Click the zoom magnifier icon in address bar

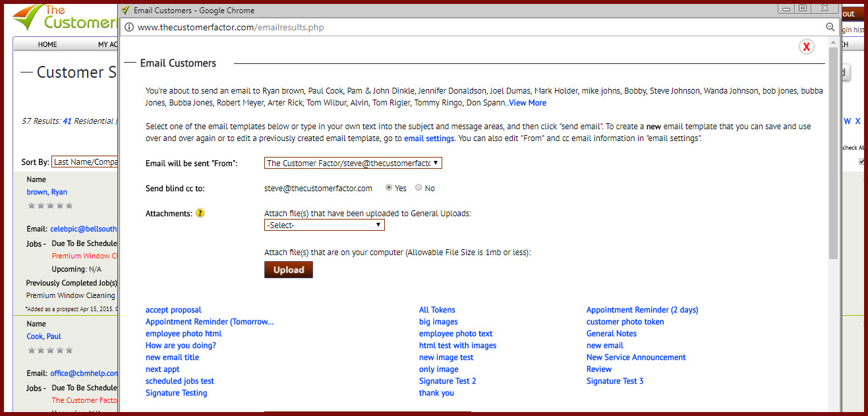pyautogui.click(x=830, y=27)
